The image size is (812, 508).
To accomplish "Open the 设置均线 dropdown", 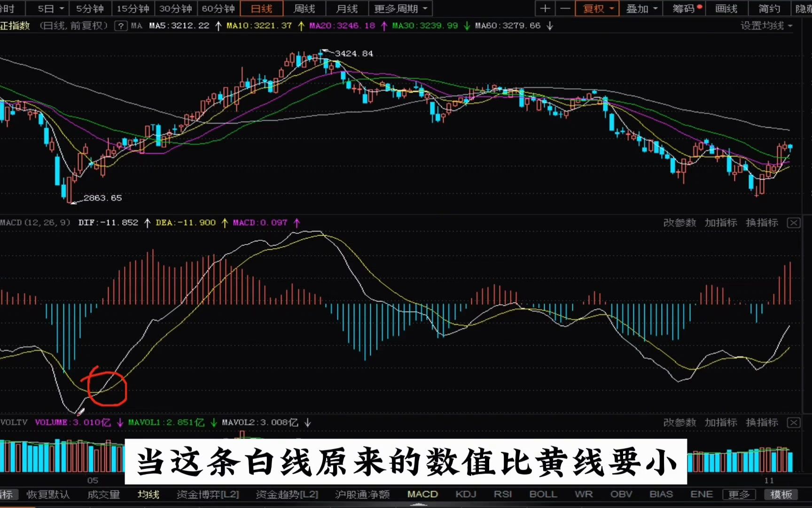I will (x=766, y=26).
